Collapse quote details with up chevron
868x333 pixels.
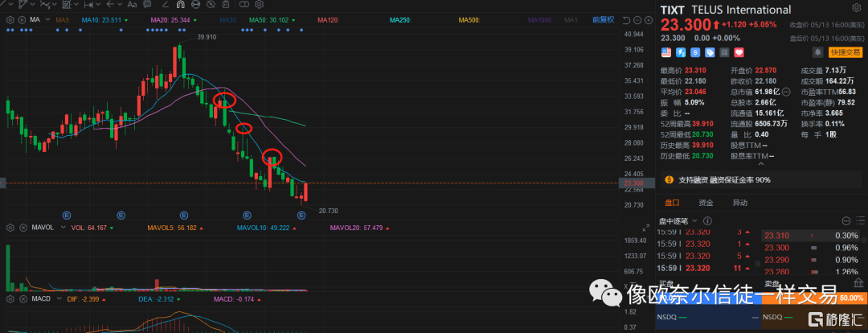pos(762,164)
